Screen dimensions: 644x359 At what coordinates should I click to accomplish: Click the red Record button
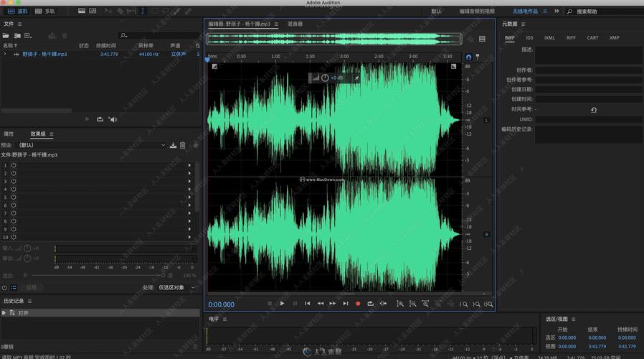[358, 304]
